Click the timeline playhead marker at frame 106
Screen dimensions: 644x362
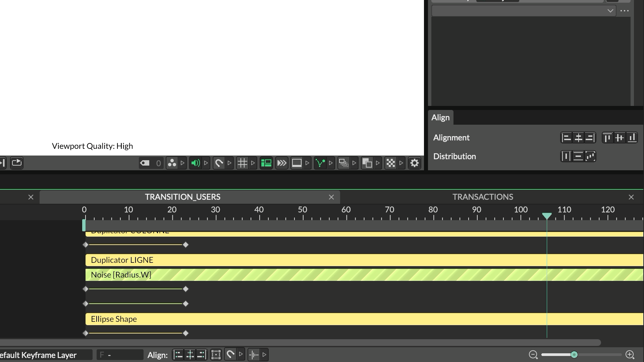(x=547, y=216)
